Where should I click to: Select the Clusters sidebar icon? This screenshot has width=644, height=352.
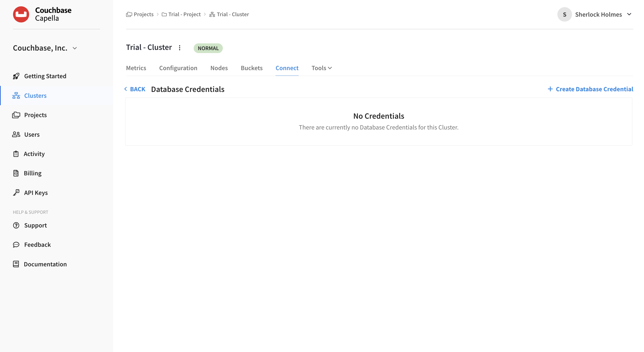pos(16,95)
